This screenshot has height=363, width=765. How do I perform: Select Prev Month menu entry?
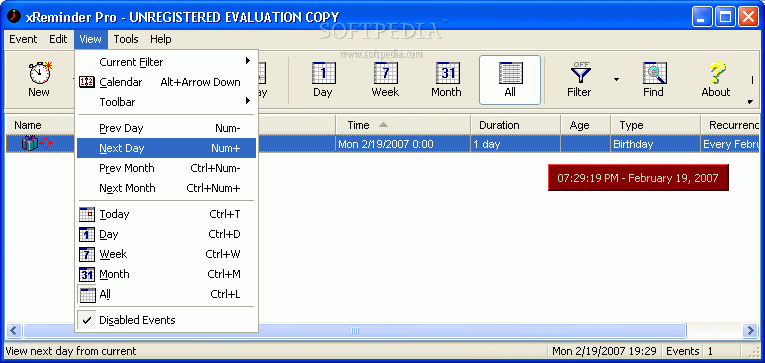(166, 168)
